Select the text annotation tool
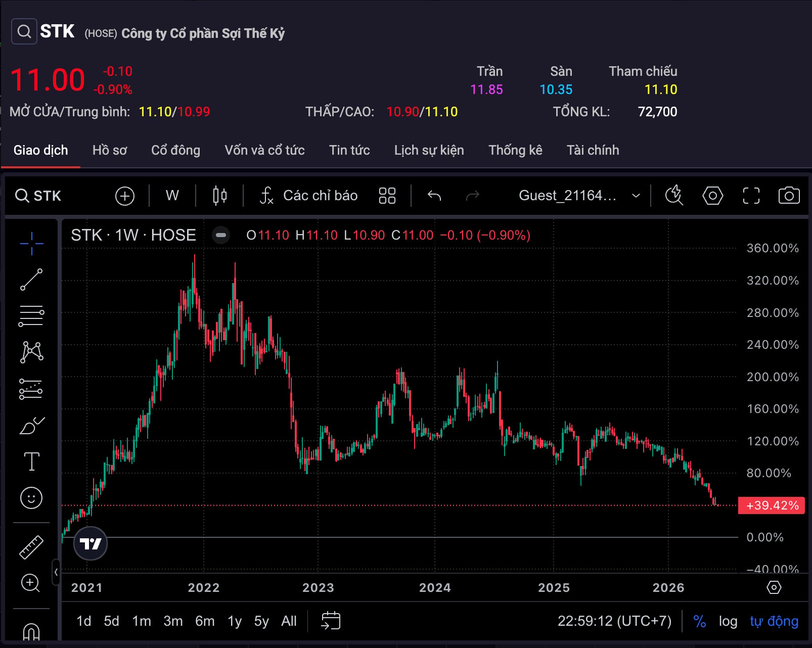The image size is (812, 648). pyautogui.click(x=31, y=461)
